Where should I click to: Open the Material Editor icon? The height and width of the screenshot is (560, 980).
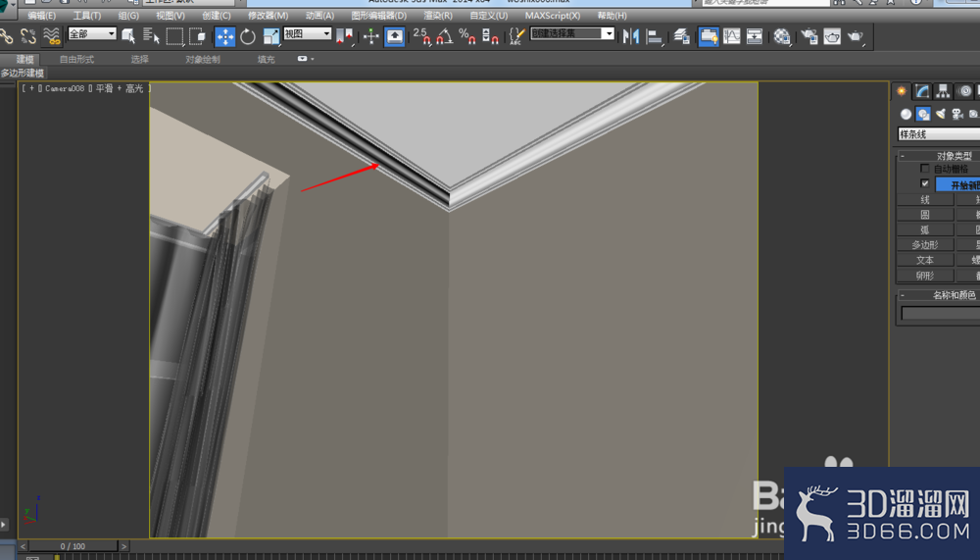tap(781, 37)
